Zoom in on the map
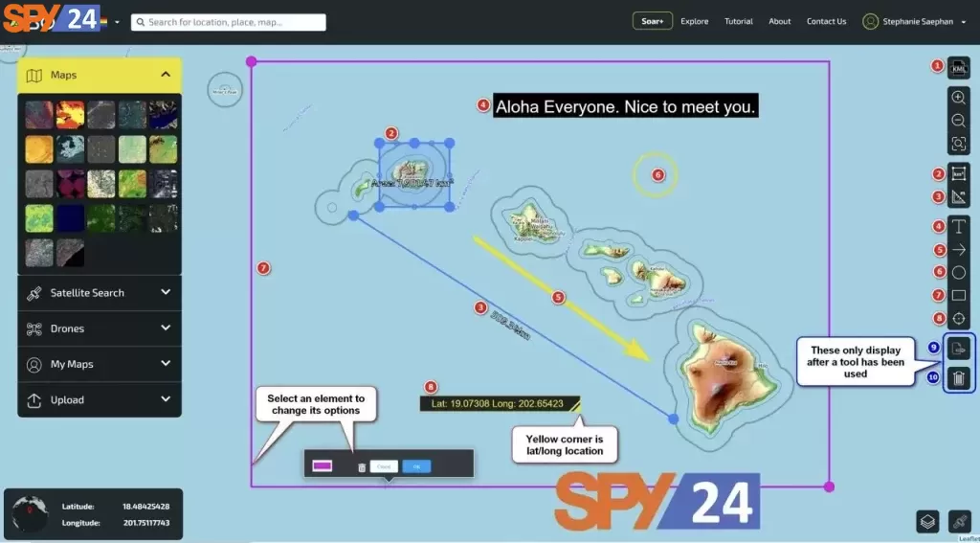980x543 pixels. point(958,97)
